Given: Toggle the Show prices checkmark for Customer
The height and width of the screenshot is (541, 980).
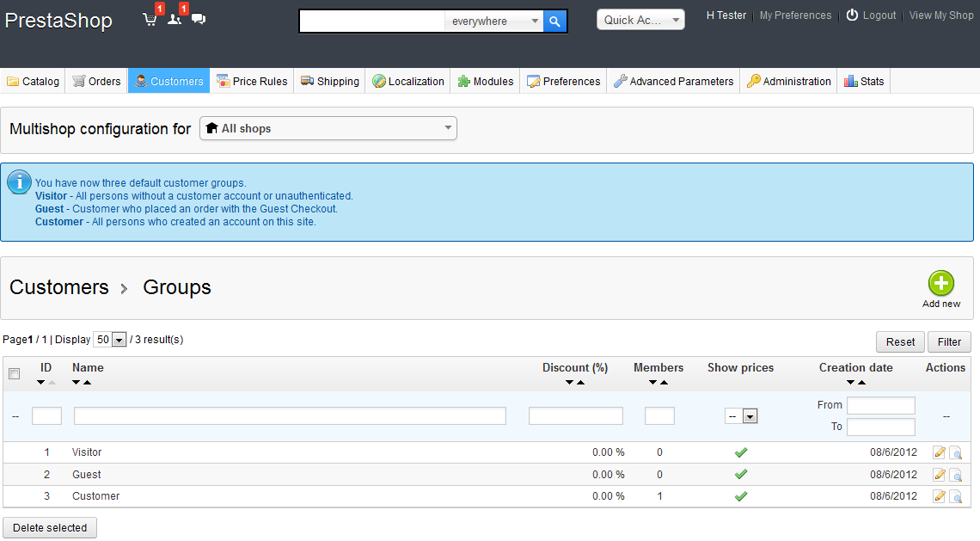Looking at the screenshot, I should click(x=740, y=496).
